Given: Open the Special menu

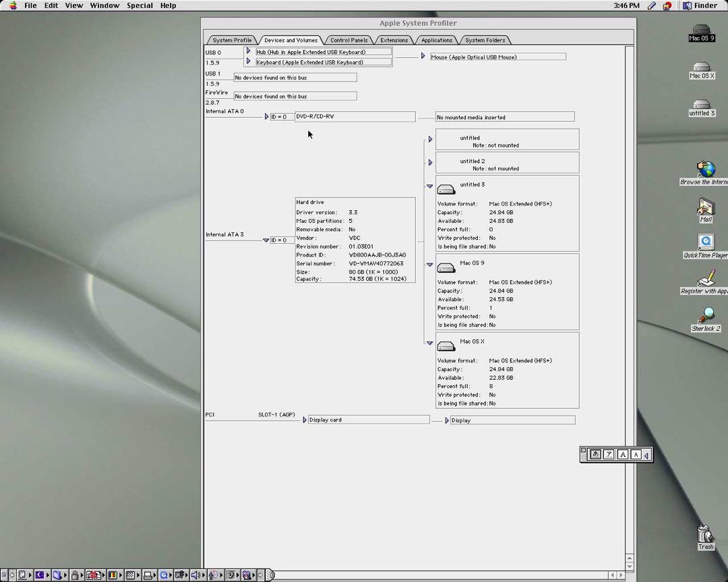Looking at the screenshot, I should pyautogui.click(x=140, y=5).
